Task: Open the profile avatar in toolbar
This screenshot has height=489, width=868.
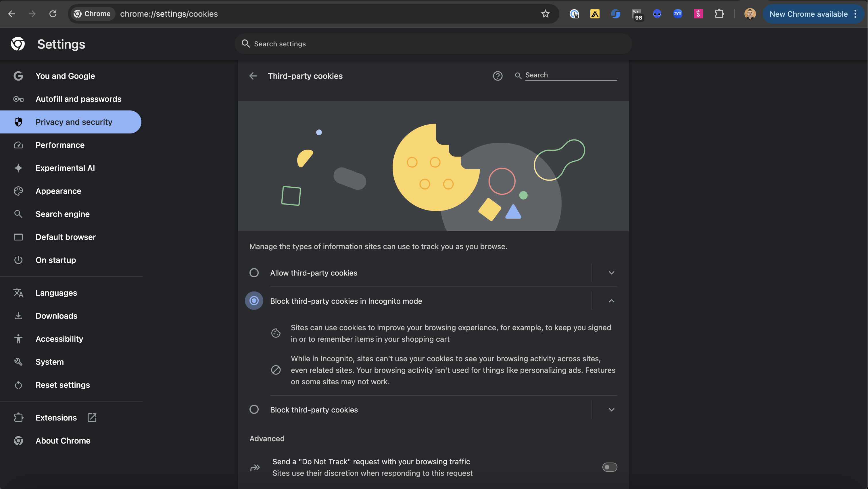Action: click(750, 14)
